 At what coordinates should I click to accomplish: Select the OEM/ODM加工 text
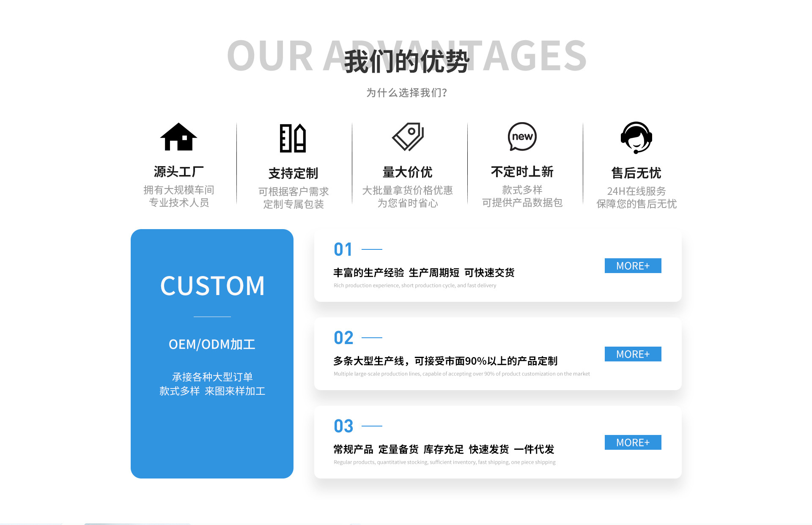(212, 345)
